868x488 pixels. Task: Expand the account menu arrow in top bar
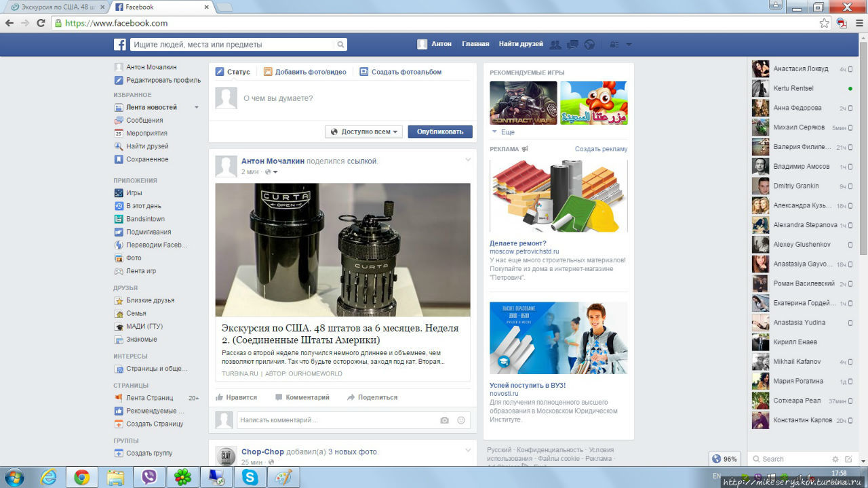coord(629,45)
